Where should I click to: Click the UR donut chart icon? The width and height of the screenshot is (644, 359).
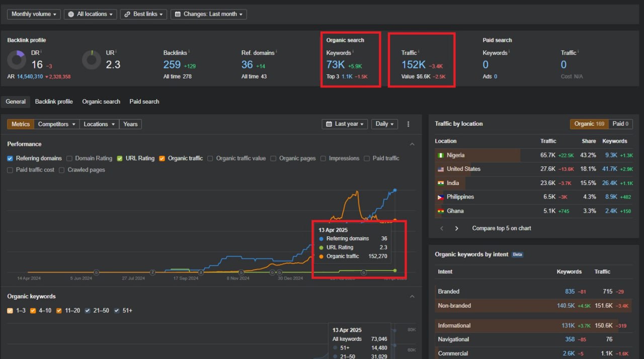coord(92,60)
